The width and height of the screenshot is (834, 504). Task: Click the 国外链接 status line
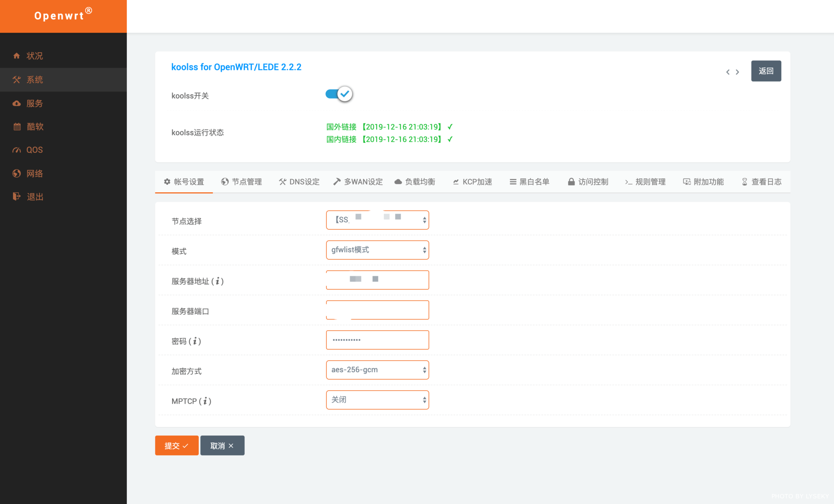click(x=390, y=127)
